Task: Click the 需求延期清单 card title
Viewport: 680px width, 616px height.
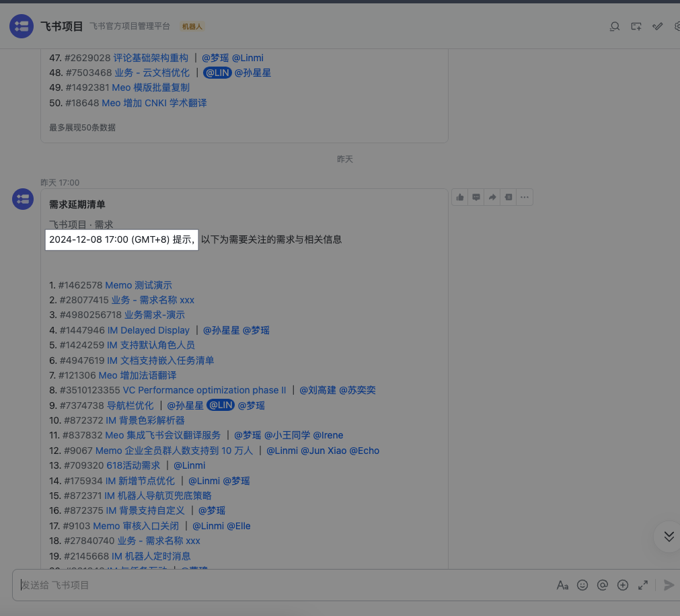Action: tap(77, 204)
